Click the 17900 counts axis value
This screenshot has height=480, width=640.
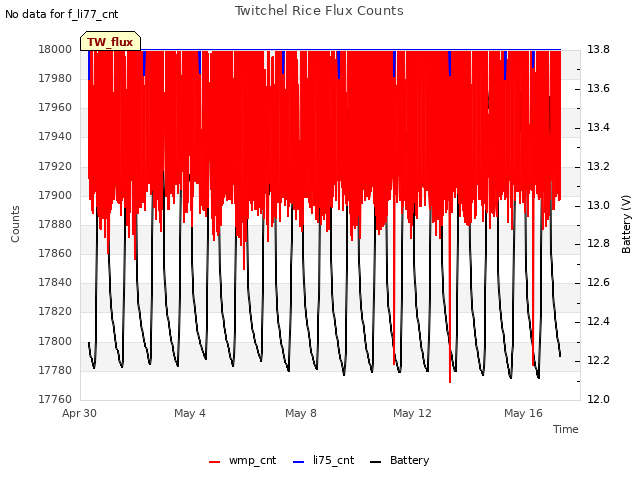click(x=55, y=196)
